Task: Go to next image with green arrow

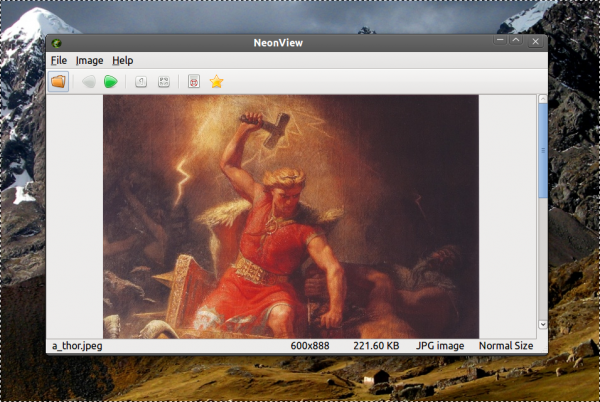Action: point(111,81)
